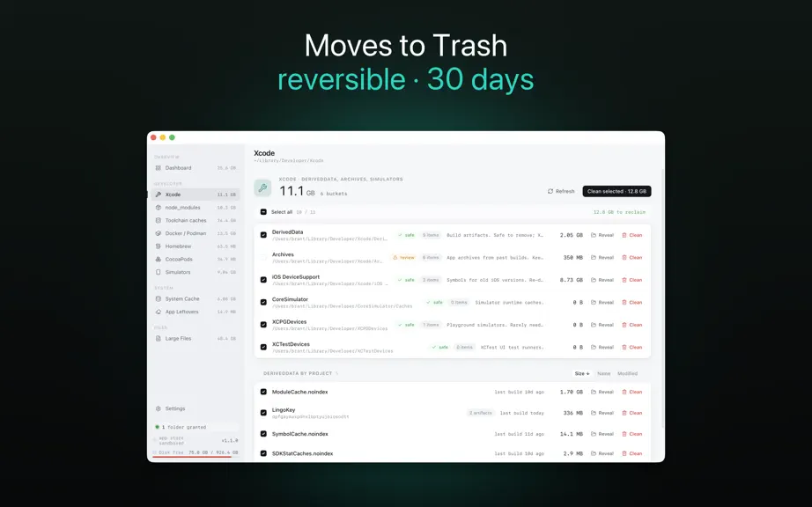Reveal the XCTestDevices folder
Viewport: 812px width, 507px height.
(x=602, y=347)
